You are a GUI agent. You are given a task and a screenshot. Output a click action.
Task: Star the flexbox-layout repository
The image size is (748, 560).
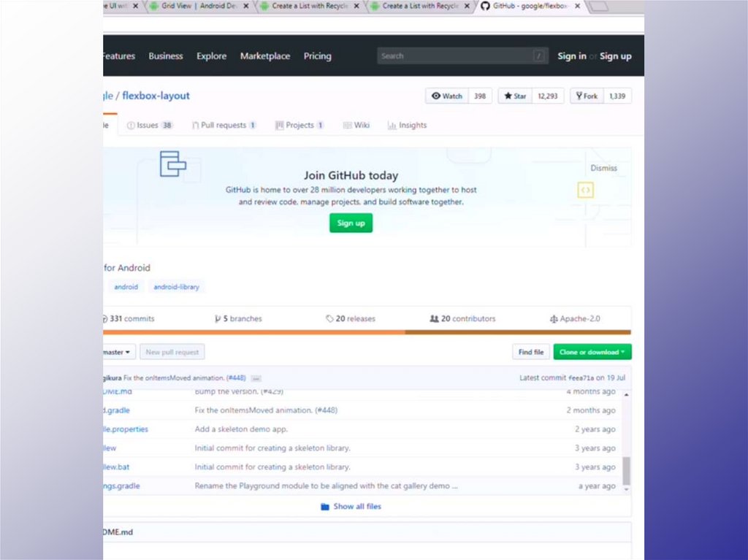click(515, 96)
